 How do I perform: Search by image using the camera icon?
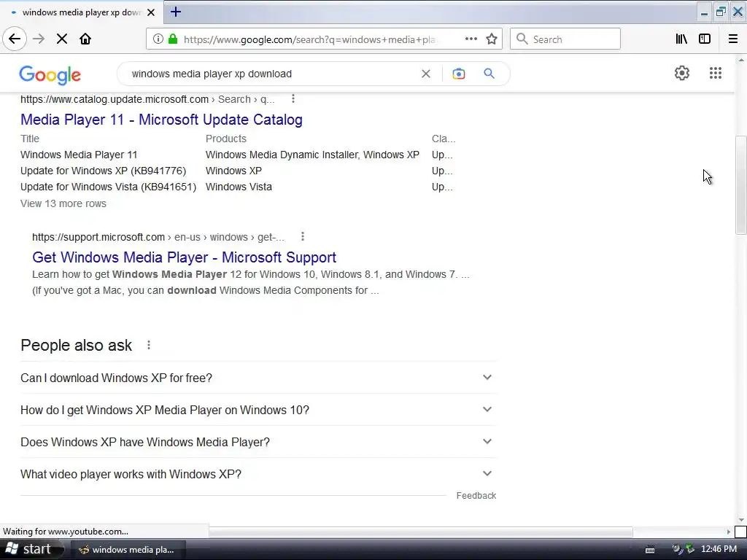pos(459,74)
